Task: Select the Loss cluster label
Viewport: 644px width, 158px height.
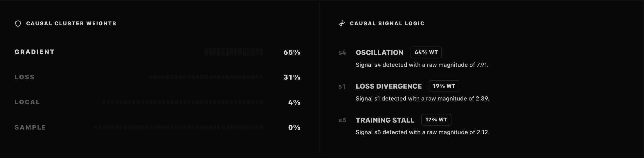Action: pos(25,77)
